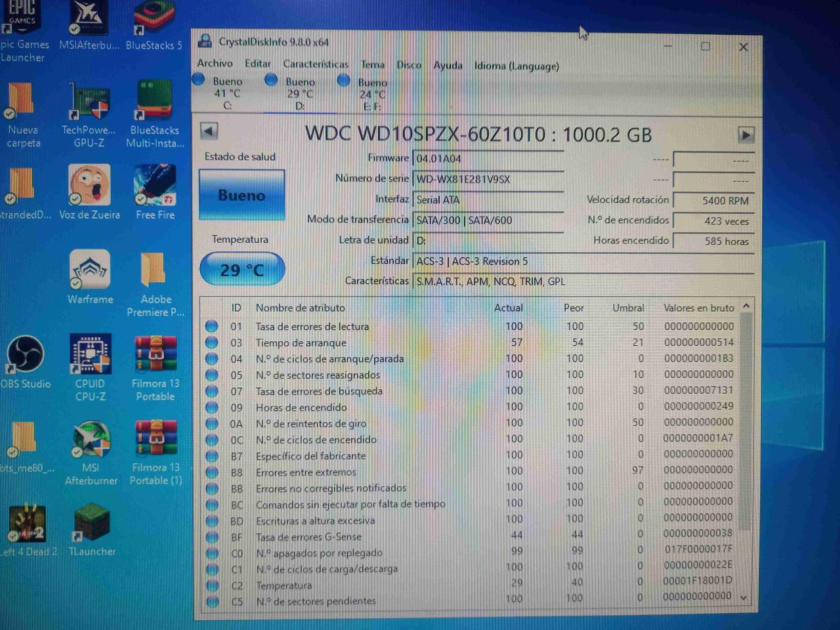The width and height of the screenshot is (840, 630).
Task: Launch BlueStacks 5 desktop icon
Action: [x=154, y=18]
